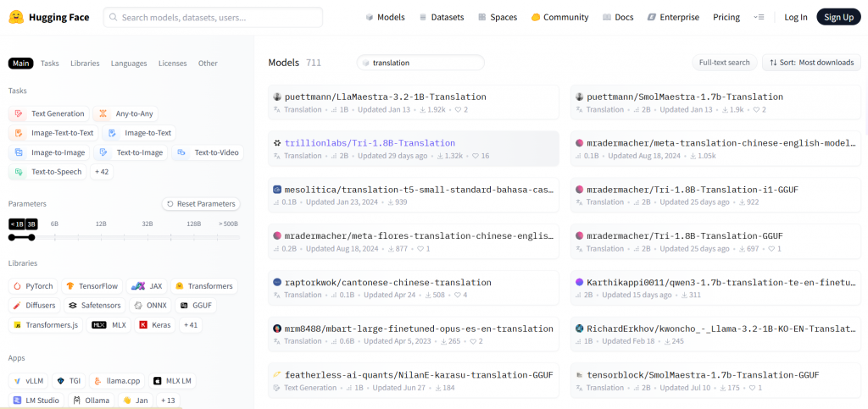Screen dimensions: 868x409
Task: Toggle the GGUF library filter
Action: pyautogui.click(x=196, y=305)
